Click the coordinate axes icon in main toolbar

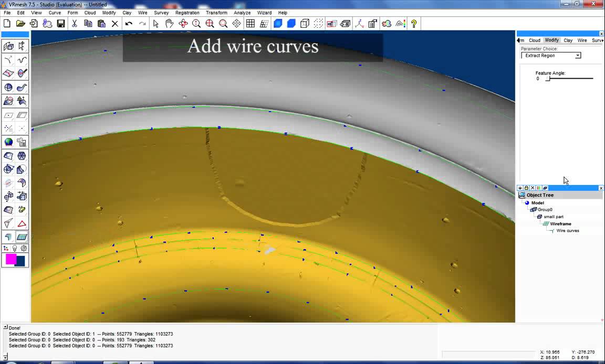(x=359, y=24)
